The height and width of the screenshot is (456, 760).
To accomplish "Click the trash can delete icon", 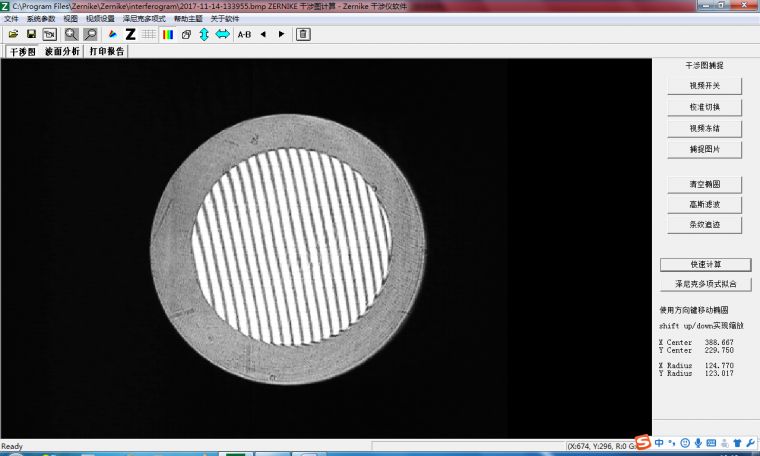I will click(303, 34).
